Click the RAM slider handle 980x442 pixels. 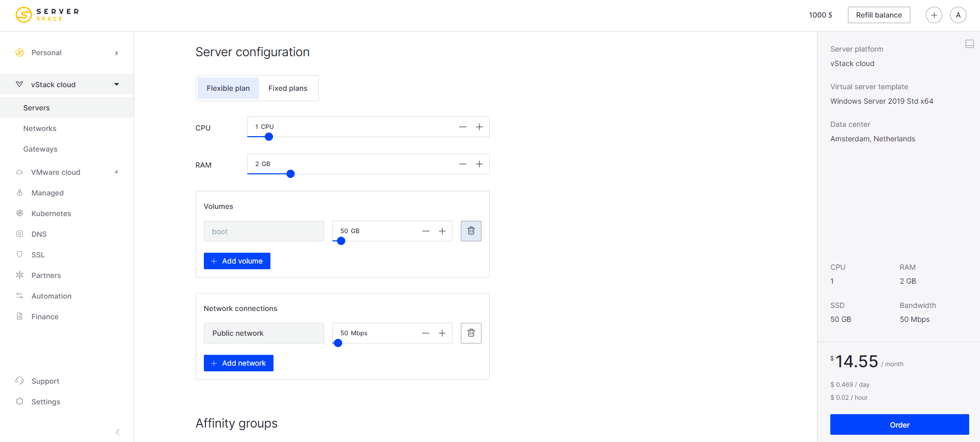(291, 174)
